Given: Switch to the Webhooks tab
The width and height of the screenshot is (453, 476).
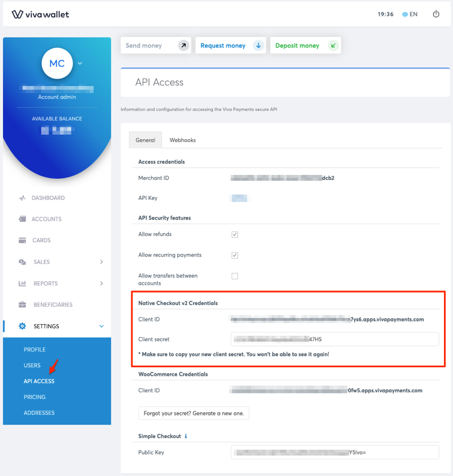Looking at the screenshot, I should pos(182,140).
